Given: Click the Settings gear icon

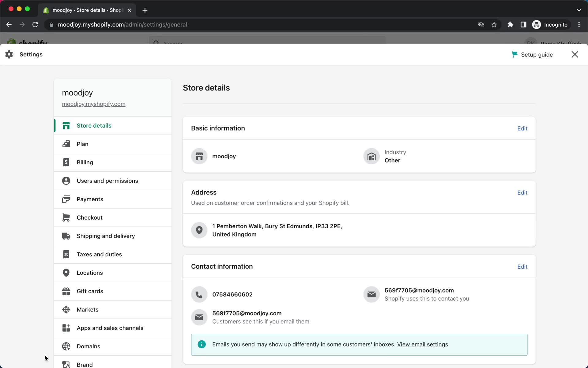Looking at the screenshot, I should coord(9,54).
